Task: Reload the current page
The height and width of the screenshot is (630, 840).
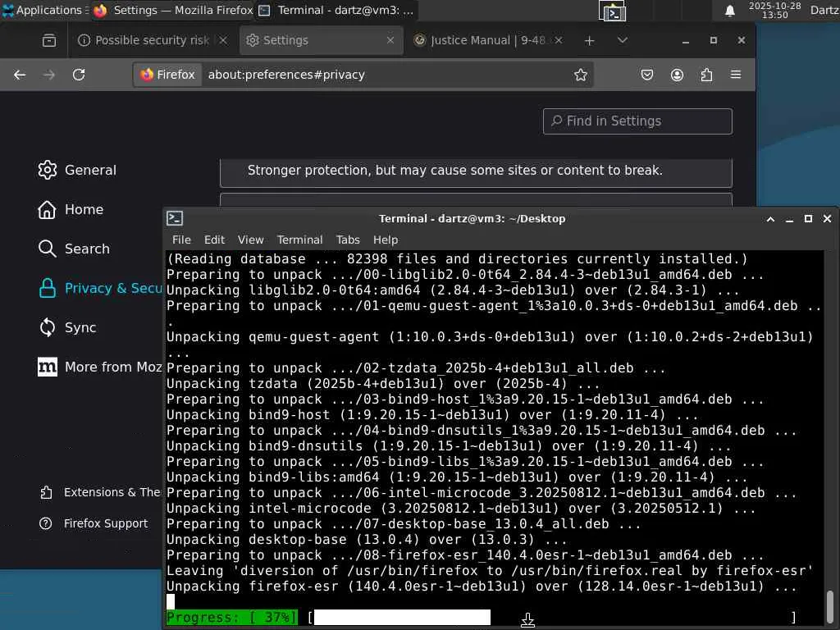Action: pos(79,75)
